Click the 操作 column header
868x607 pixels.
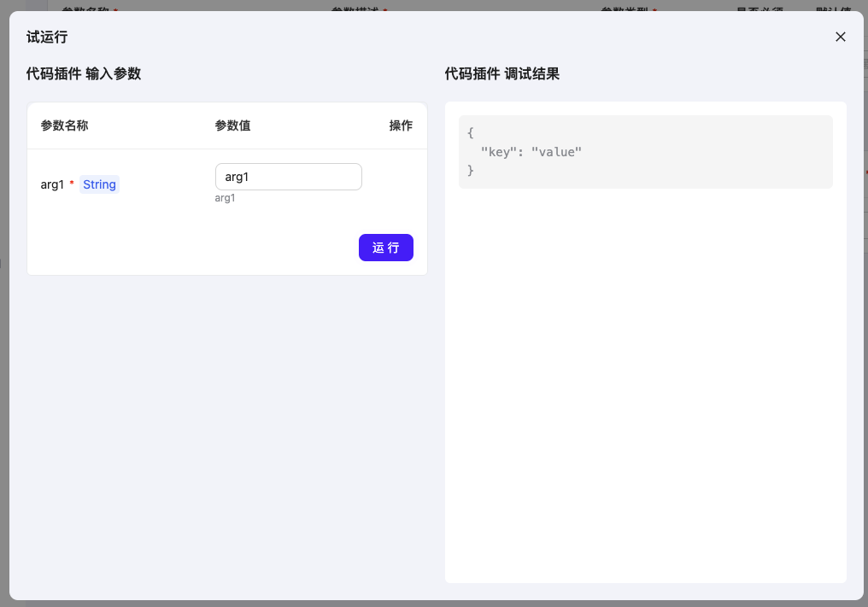coord(401,125)
